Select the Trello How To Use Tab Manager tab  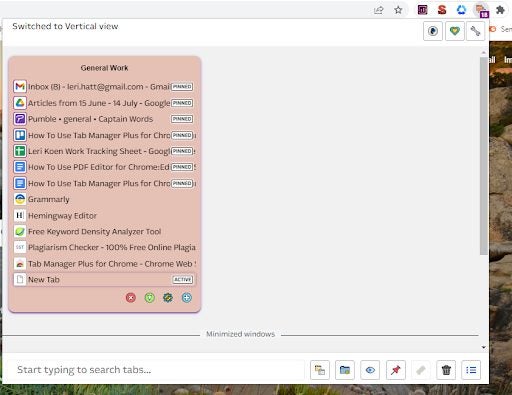pos(104,135)
